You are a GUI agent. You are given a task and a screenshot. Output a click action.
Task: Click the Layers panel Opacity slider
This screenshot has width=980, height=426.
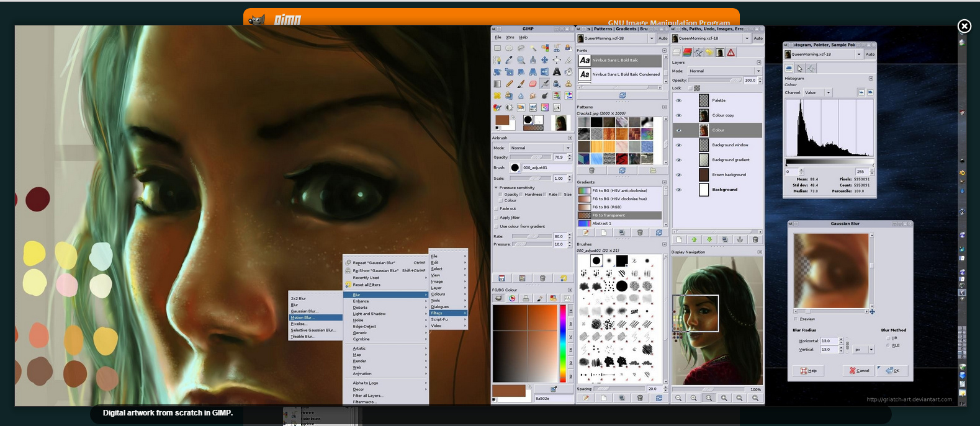click(x=715, y=81)
